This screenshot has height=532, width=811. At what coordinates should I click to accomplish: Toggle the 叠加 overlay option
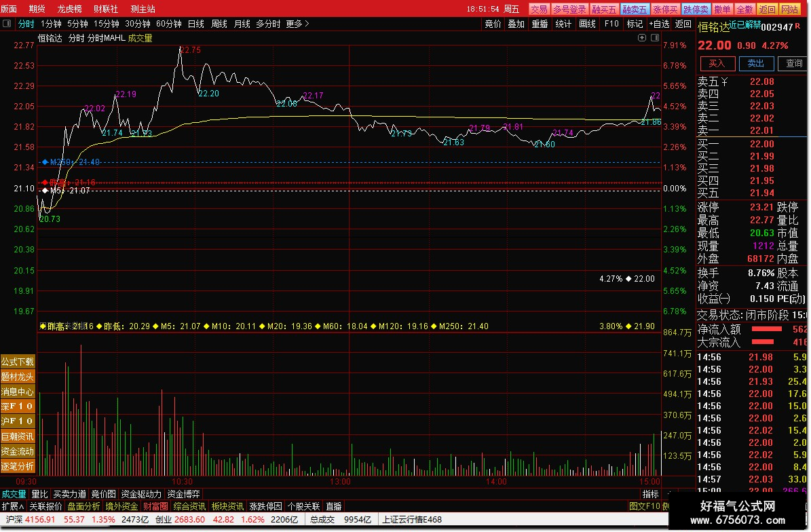point(516,24)
